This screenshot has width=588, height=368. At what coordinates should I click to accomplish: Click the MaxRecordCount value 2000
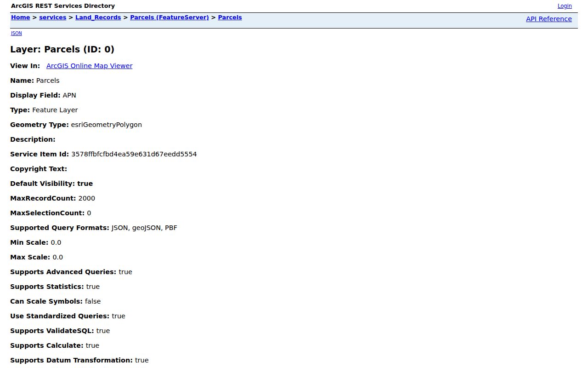pos(87,198)
